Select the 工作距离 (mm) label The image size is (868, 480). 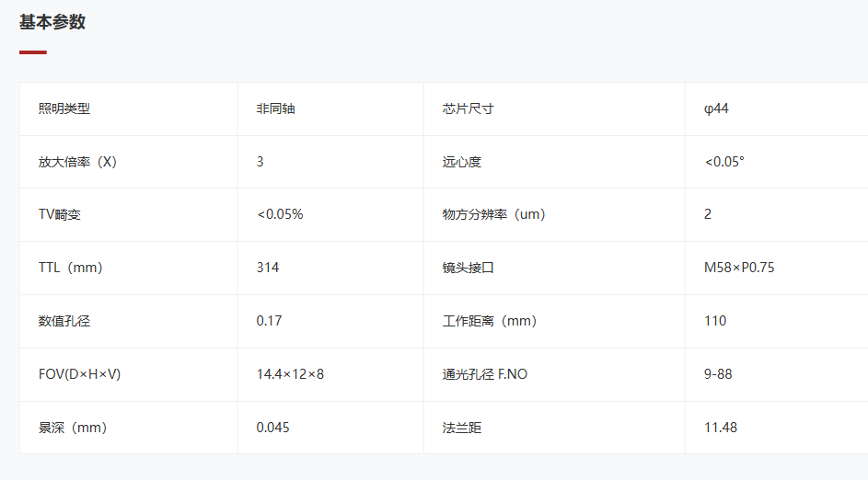point(490,321)
